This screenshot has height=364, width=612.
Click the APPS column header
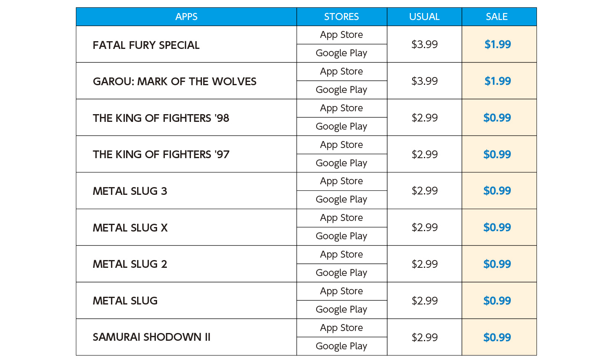(x=186, y=17)
